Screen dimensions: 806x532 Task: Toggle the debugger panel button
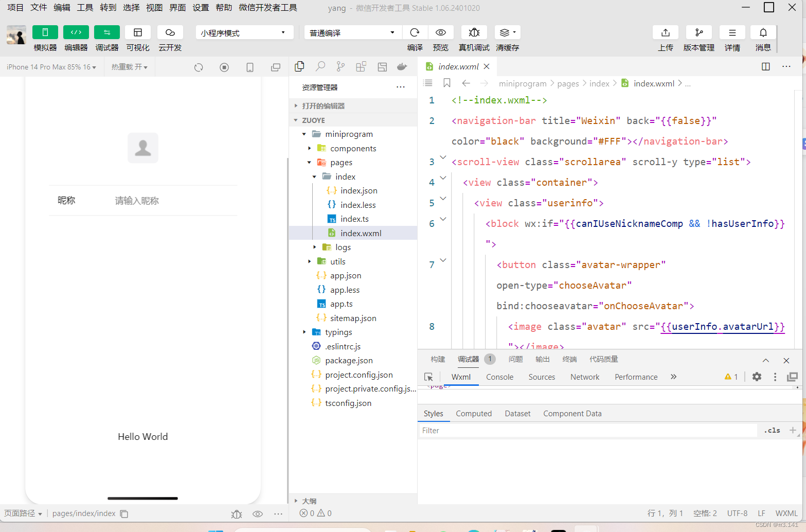tap(107, 32)
